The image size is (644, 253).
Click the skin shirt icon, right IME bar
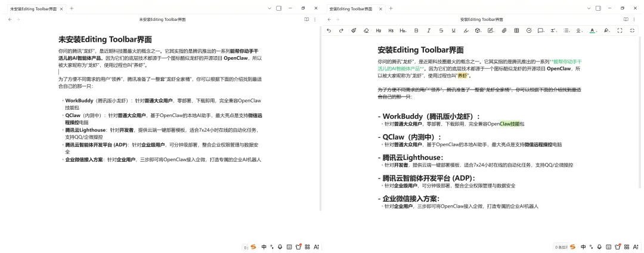click(x=618, y=247)
